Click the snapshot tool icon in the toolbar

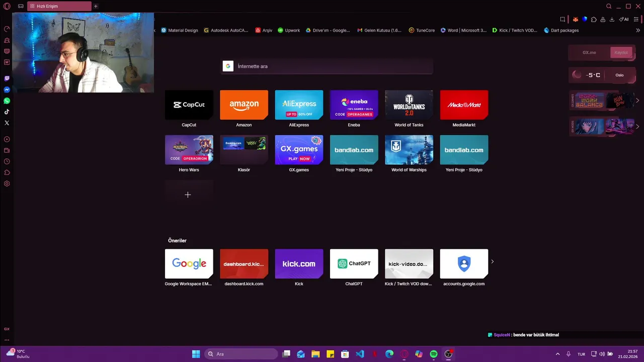tap(562, 19)
